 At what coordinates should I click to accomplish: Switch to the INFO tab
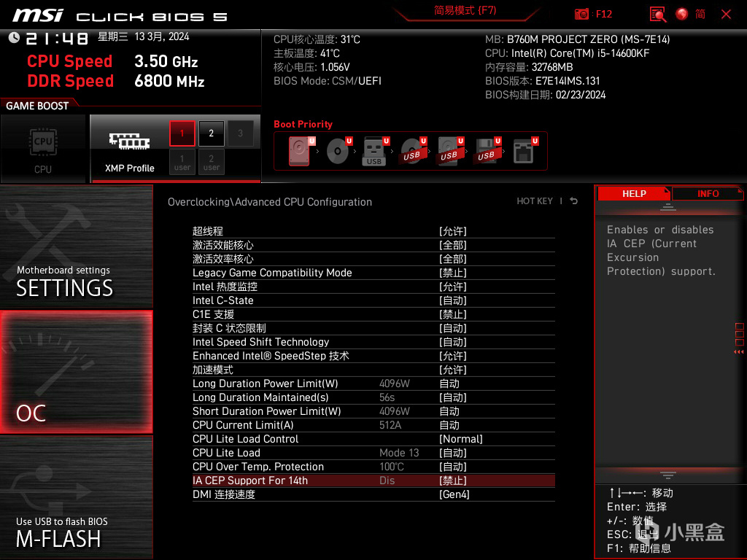point(708,193)
